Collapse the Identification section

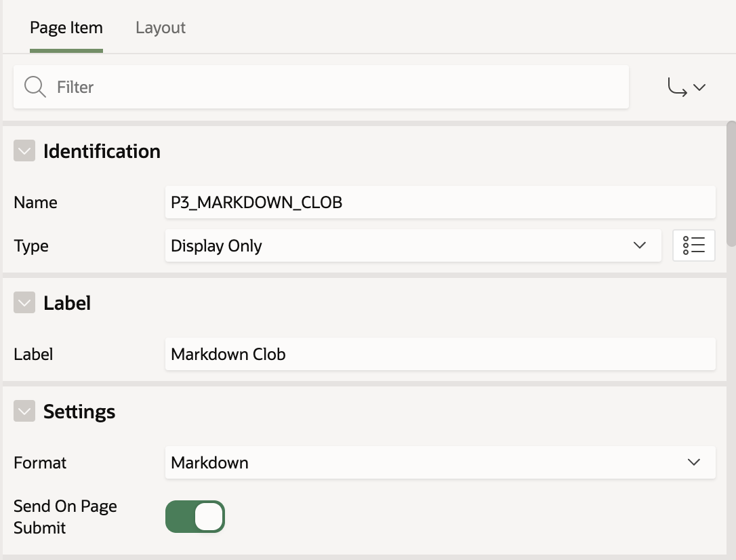point(24,151)
